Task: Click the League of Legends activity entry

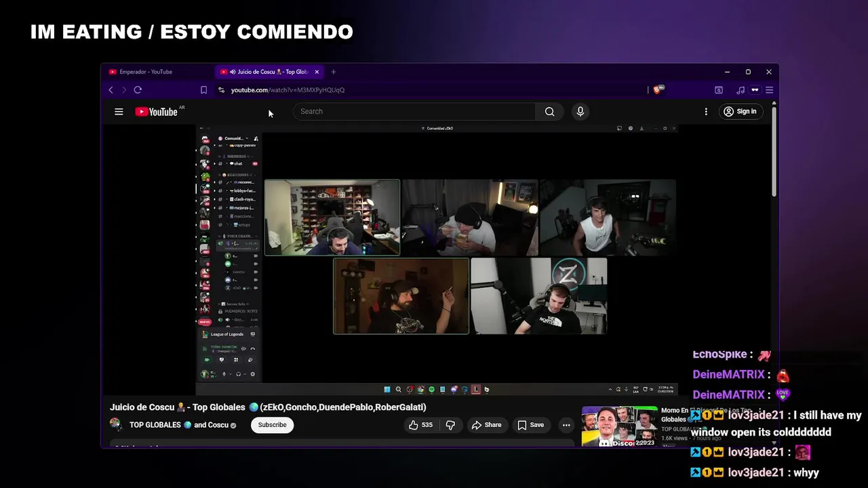Action: click(229, 334)
